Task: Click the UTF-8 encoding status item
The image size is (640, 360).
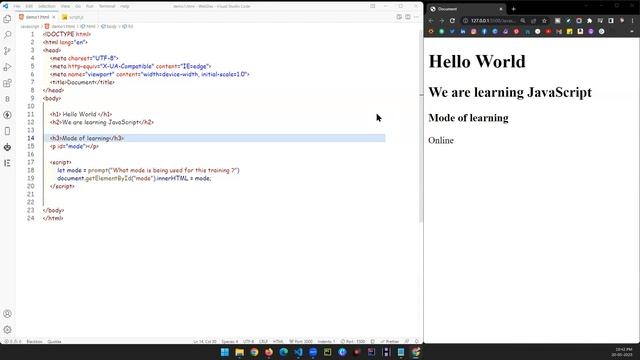Action: click(248, 341)
